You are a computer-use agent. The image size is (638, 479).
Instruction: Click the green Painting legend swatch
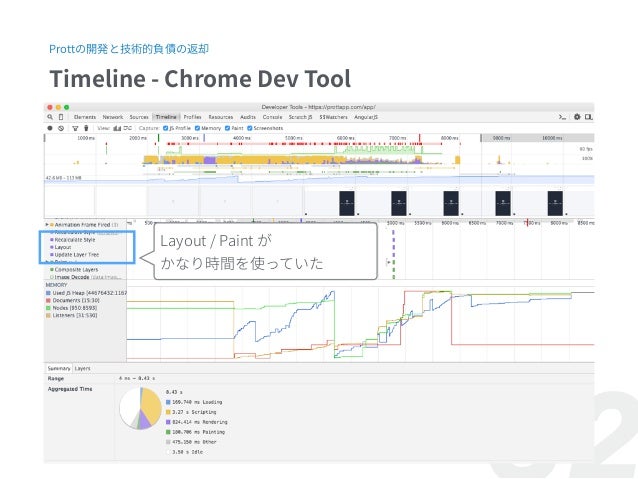click(168, 432)
